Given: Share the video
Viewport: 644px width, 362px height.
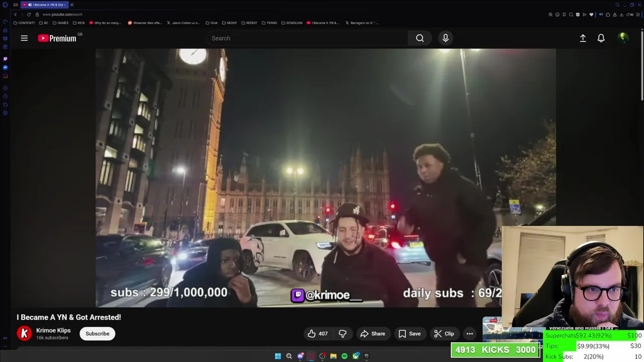Looking at the screenshot, I should coord(372,333).
